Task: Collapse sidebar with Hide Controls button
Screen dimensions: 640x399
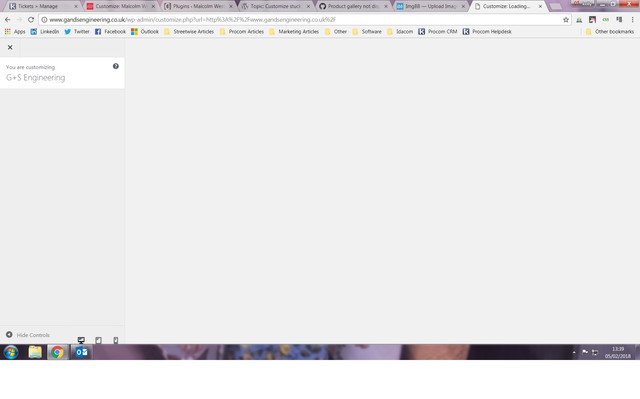Action: [28, 335]
